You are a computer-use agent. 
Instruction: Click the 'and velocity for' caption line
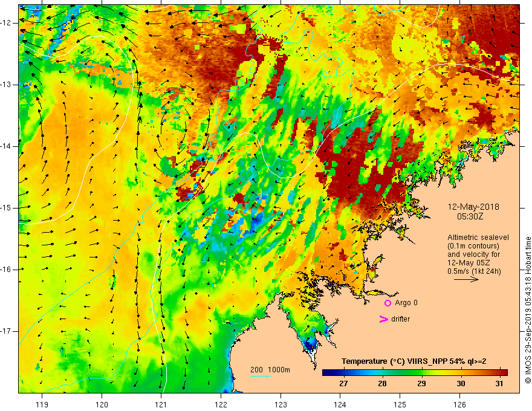(473, 254)
